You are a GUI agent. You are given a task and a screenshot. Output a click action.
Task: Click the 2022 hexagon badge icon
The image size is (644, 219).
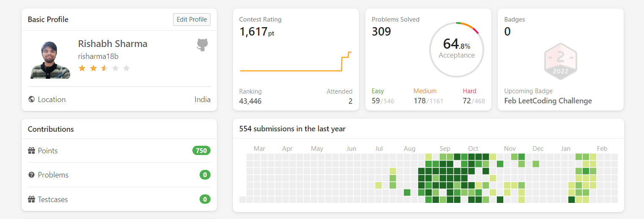tap(560, 61)
